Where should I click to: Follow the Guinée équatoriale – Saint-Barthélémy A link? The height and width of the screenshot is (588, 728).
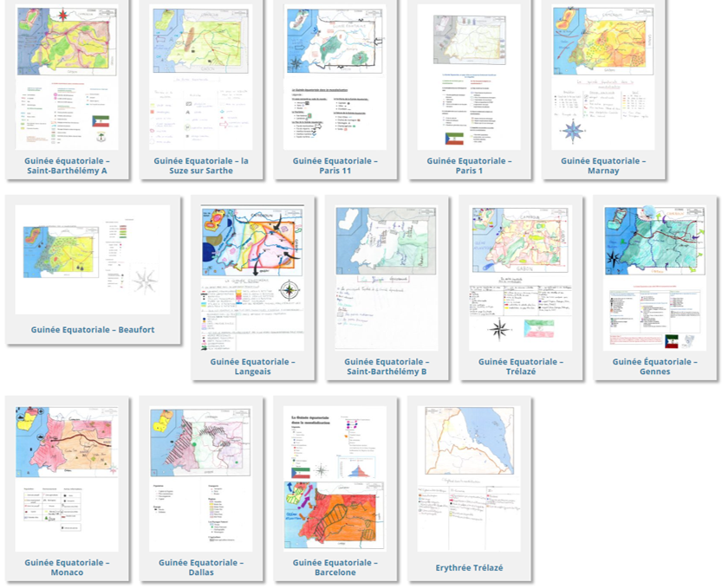pyautogui.click(x=67, y=165)
